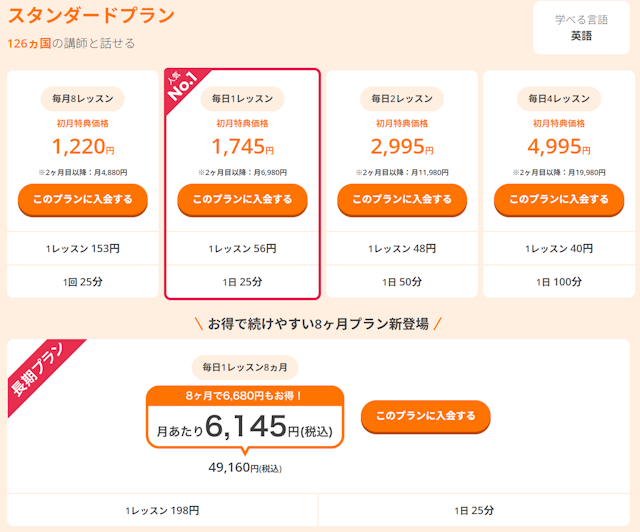Join the 8-month long-term plan

[x=426, y=416]
